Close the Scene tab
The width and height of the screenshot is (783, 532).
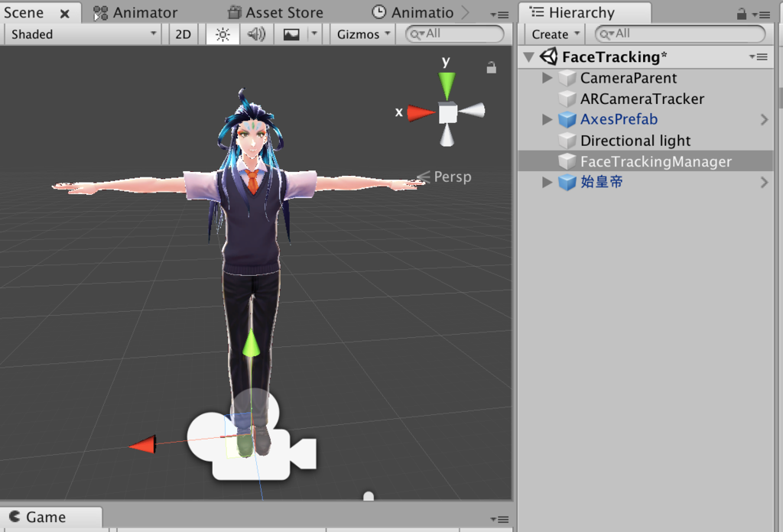65,14
